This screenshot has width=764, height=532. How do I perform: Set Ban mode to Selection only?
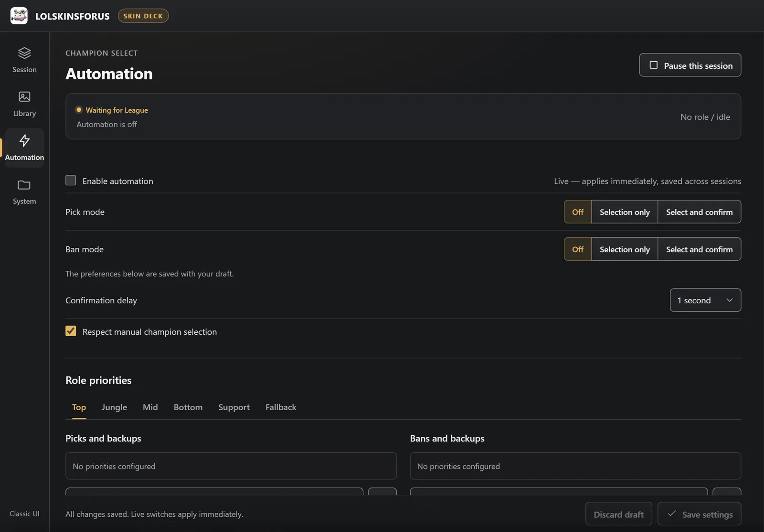[x=625, y=249]
